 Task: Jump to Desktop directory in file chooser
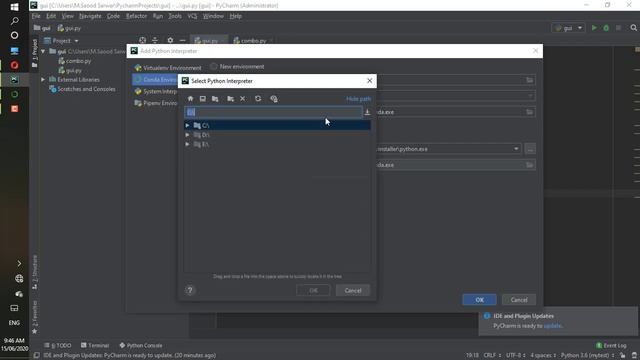point(202,99)
